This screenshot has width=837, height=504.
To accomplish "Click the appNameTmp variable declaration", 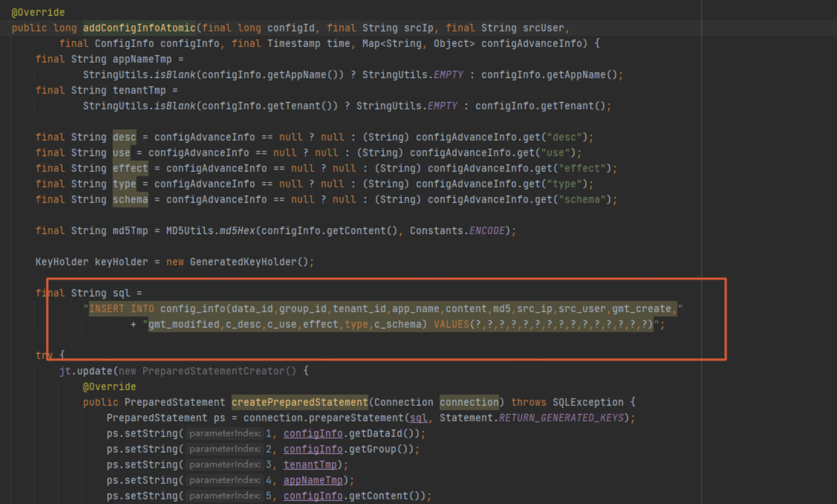I will tap(142, 60).
